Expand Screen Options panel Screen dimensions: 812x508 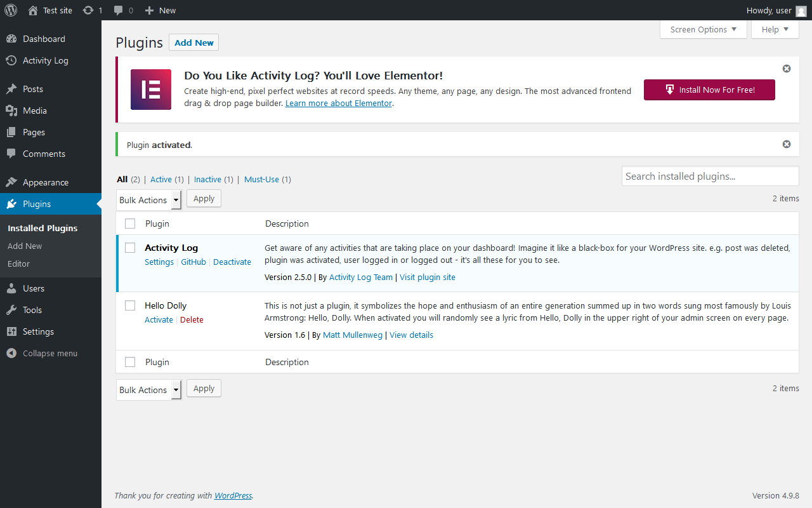click(704, 29)
